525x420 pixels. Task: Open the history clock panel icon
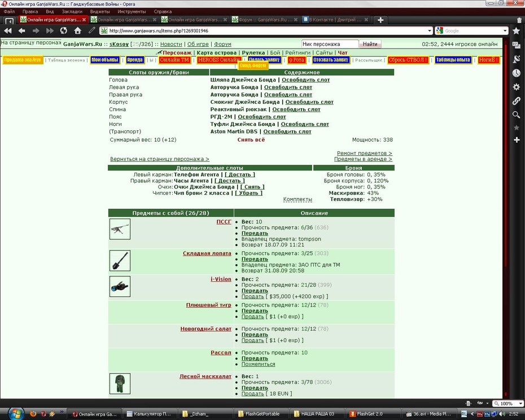(517, 73)
